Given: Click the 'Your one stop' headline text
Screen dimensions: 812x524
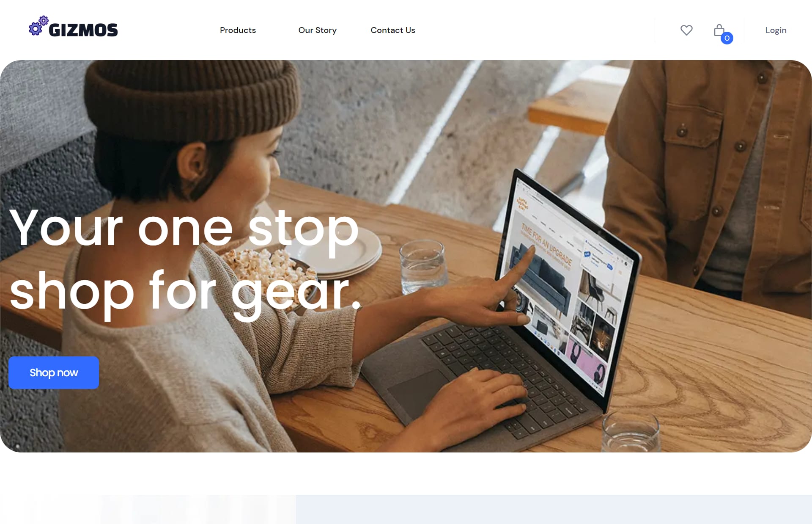Looking at the screenshot, I should coord(184,229).
